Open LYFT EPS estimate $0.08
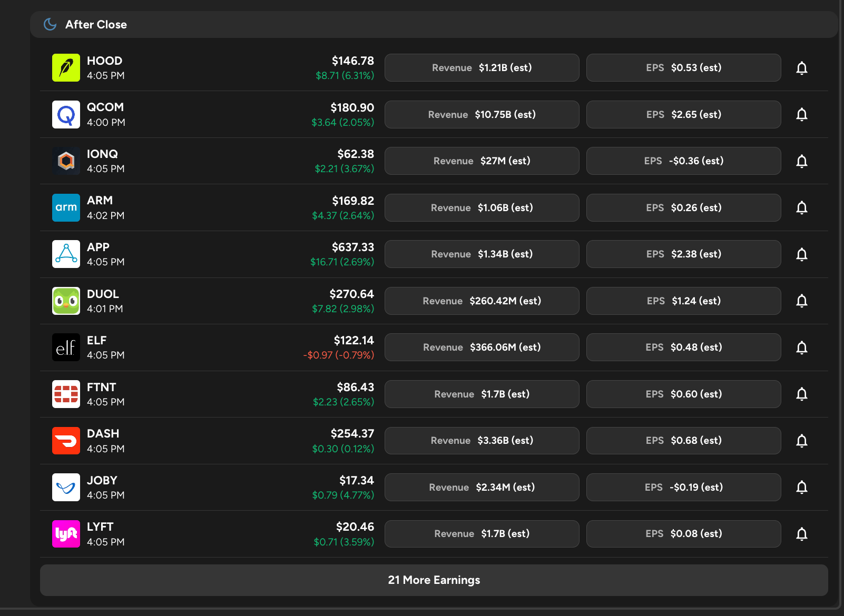This screenshot has height=616, width=844. click(x=684, y=534)
